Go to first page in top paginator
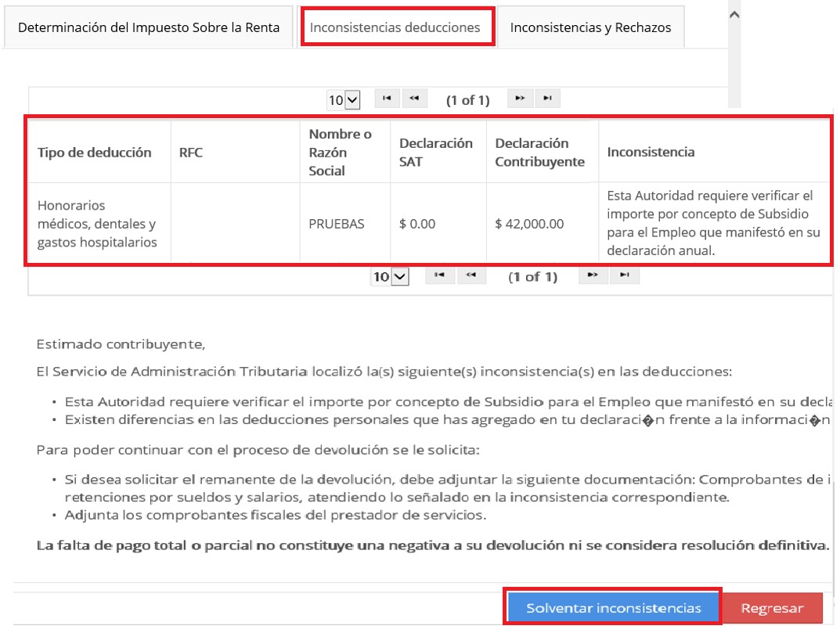 387,99
